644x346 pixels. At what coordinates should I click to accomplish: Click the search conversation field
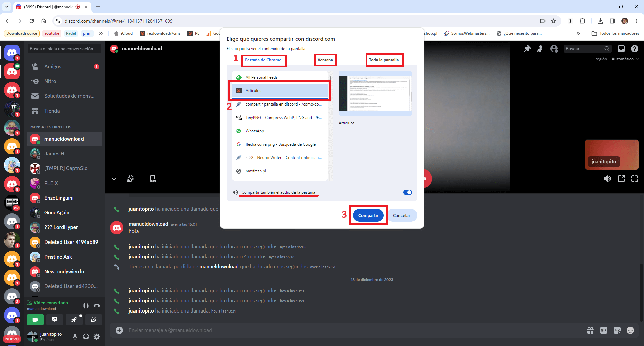[x=64, y=49]
